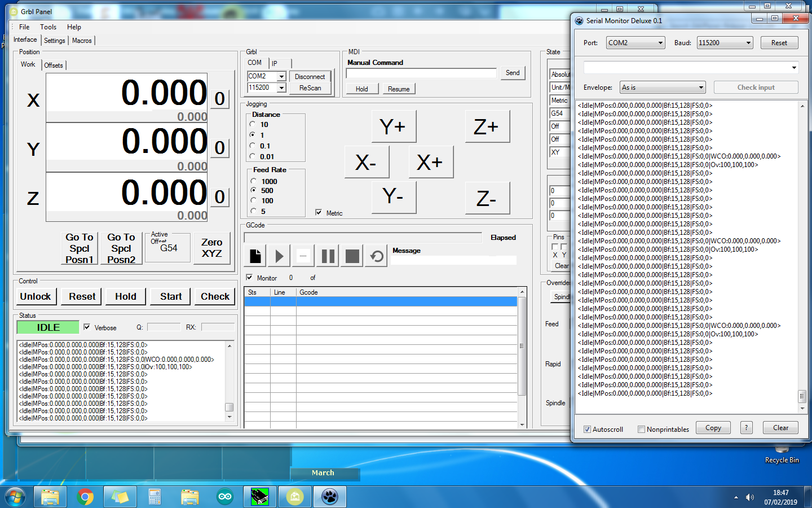Select feed rate 1000
This screenshot has height=508, width=812.
[x=254, y=181]
